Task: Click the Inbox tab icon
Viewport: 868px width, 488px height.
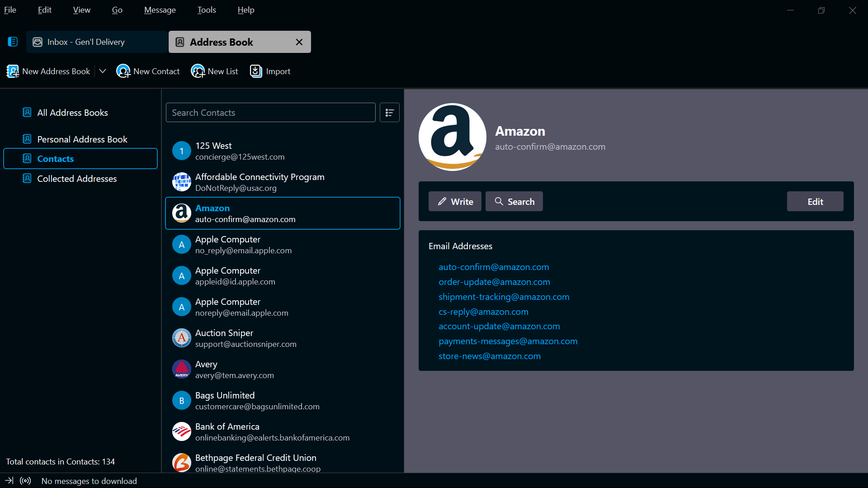Action: (38, 42)
